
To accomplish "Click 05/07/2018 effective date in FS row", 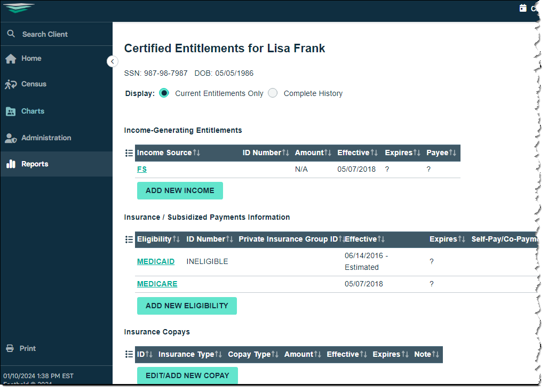I will pyautogui.click(x=356, y=170).
